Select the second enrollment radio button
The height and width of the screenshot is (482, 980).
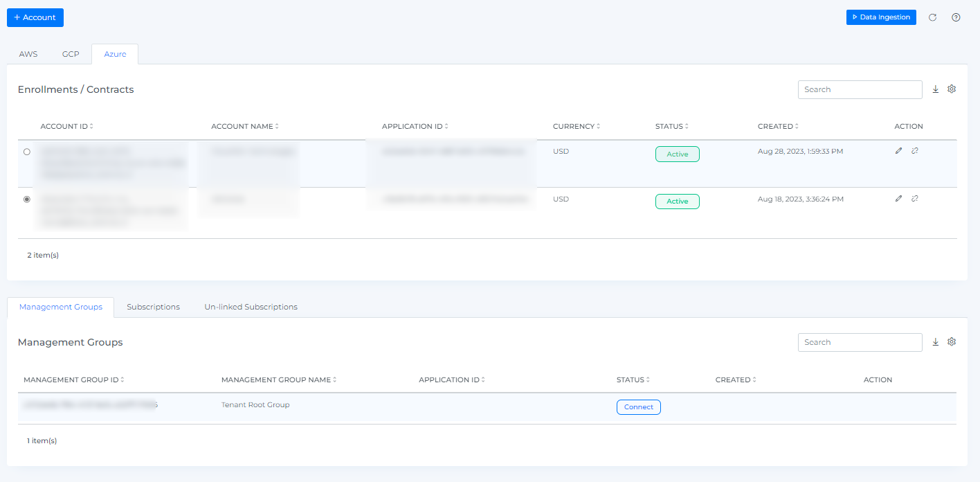point(27,199)
